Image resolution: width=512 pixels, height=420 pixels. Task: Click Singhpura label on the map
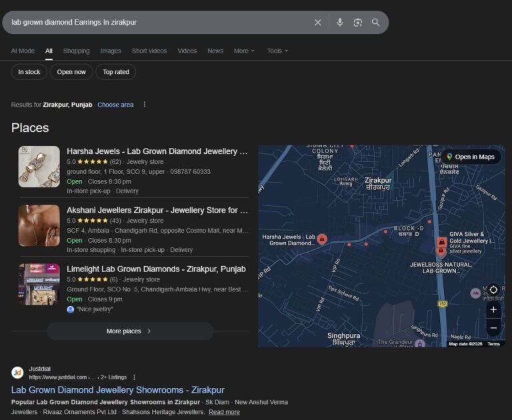point(343,339)
